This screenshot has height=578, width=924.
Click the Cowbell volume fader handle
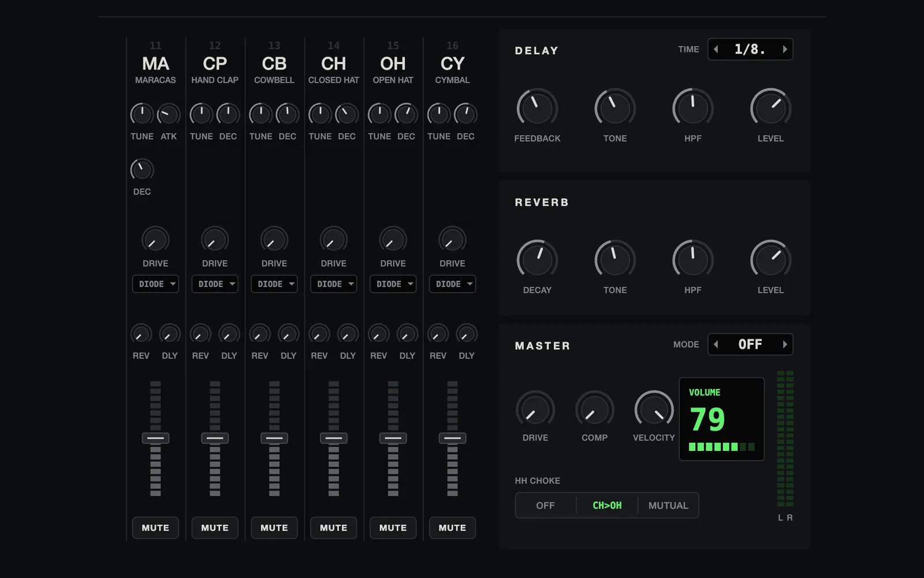pyautogui.click(x=274, y=438)
